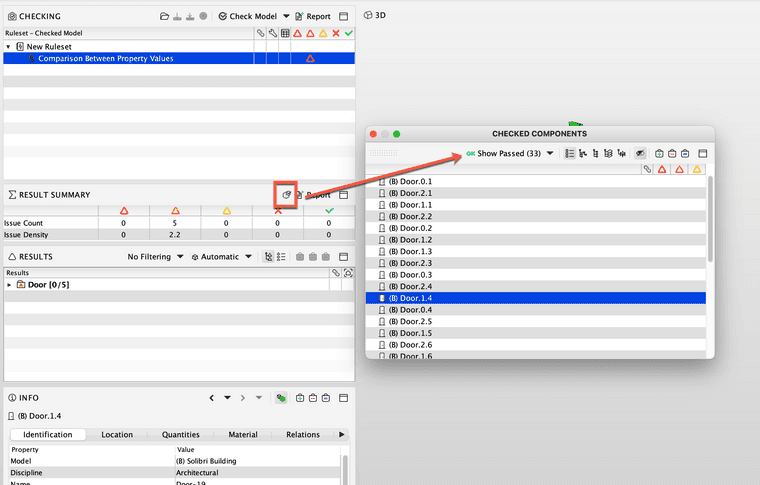Click the set selection basket icon in Info
Image resolution: width=760 pixels, height=485 pixels.
click(x=326, y=398)
